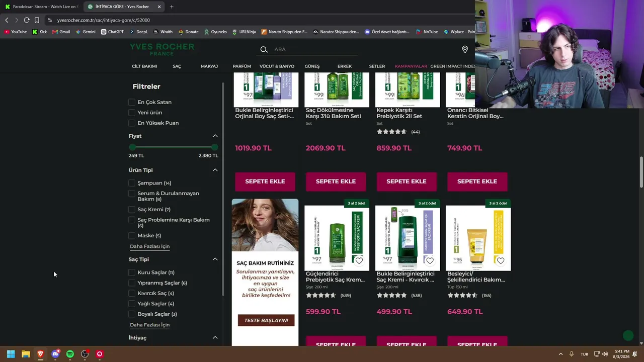Viewport: 644px width, 362px height.
Task: Click the TESTE BAŞLAYIN! button
Action: [266, 320]
